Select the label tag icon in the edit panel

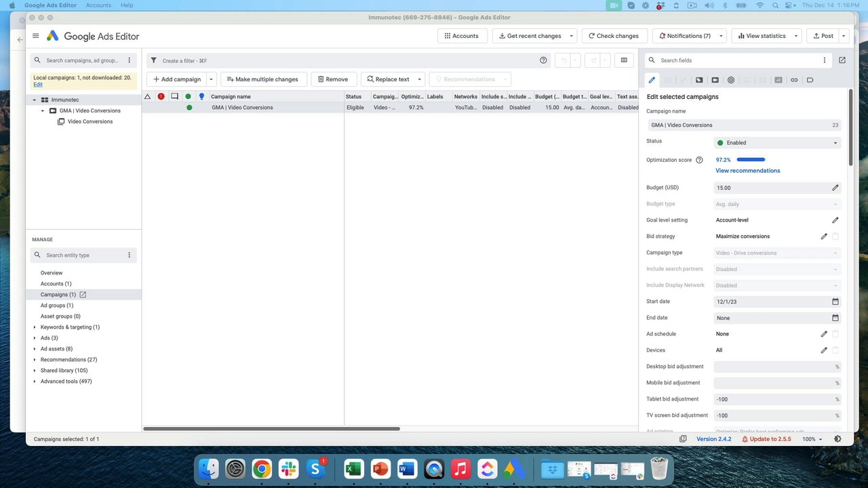point(810,80)
